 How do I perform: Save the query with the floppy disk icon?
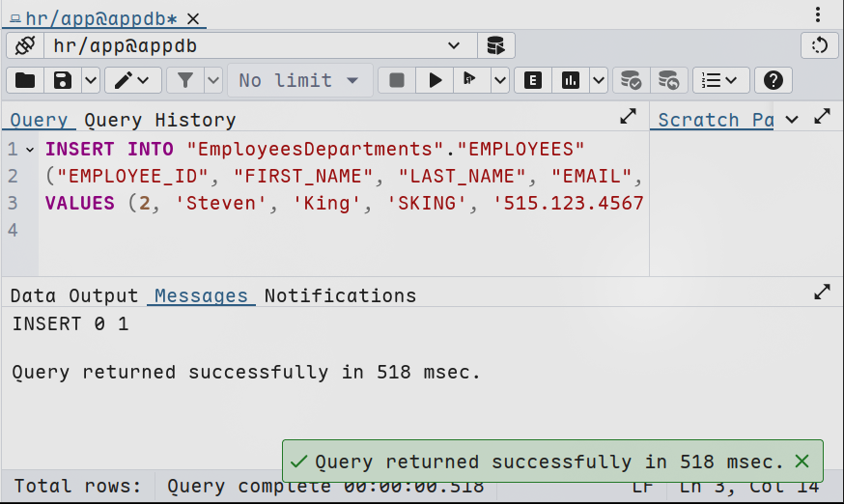tap(63, 80)
